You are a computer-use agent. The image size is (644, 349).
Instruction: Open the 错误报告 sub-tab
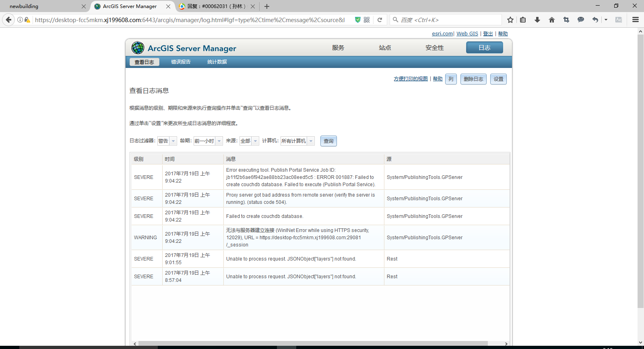tap(181, 62)
